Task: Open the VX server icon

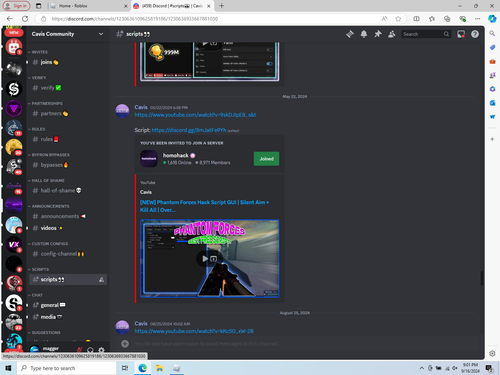Action: pyautogui.click(x=14, y=244)
